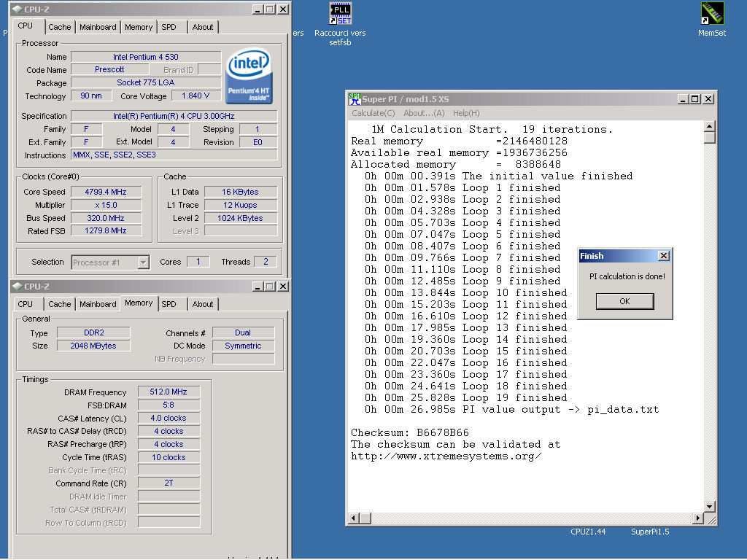
Task: Click the CAS# Latency value 4.0 clocks
Action: click(x=169, y=418)
